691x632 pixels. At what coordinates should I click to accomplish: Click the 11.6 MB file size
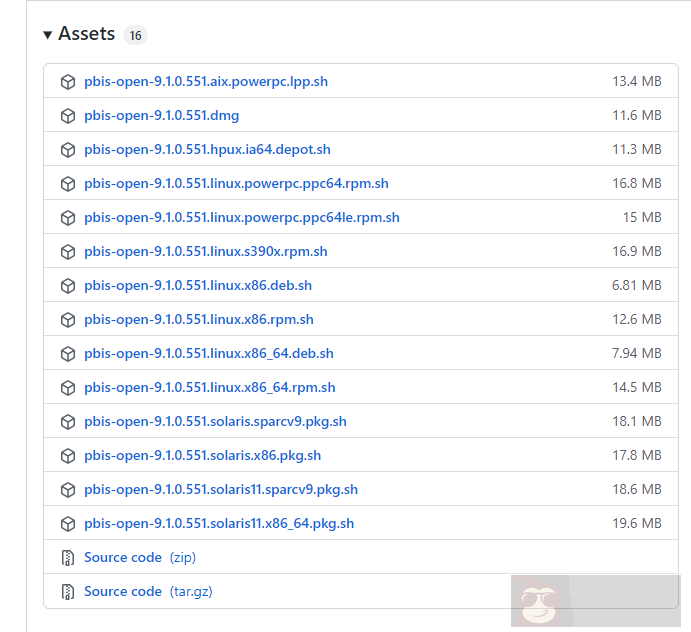(x=637, y=115)
